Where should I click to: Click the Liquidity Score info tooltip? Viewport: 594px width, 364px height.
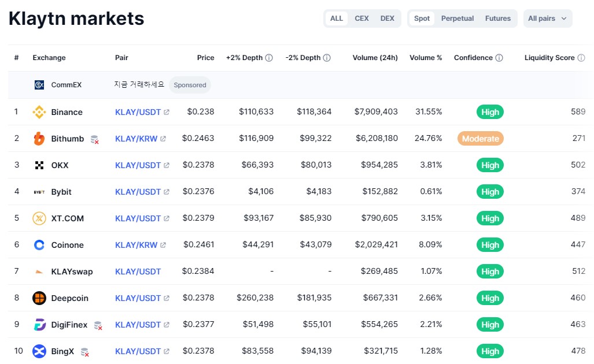(x=582, y=58)
